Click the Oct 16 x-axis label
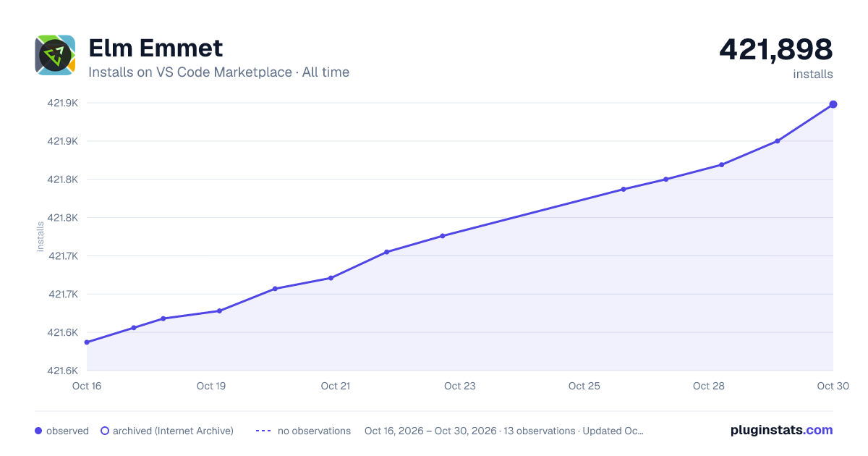This screenshot has width=868, height=456. coord(87,386)
